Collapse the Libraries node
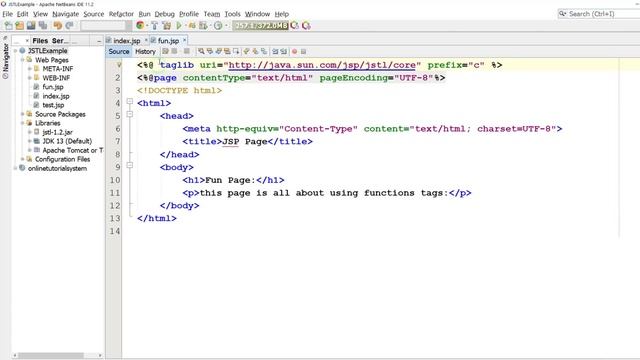 22,123
